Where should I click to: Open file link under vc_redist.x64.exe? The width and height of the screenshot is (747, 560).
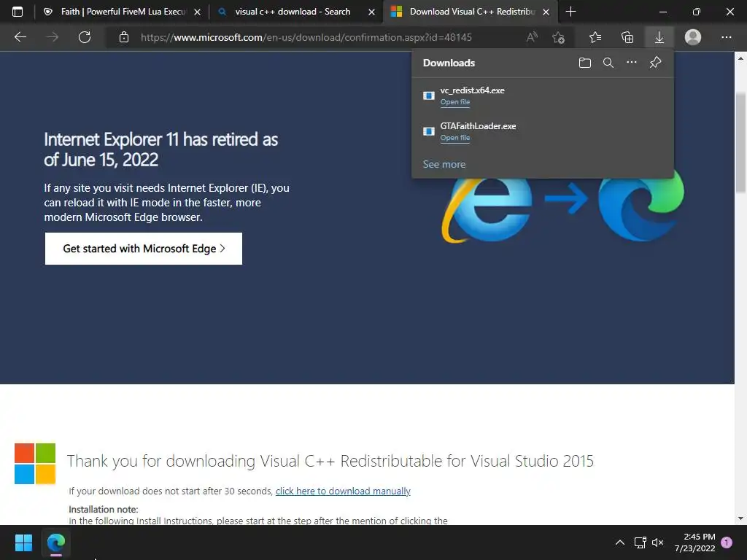[455, 102]
